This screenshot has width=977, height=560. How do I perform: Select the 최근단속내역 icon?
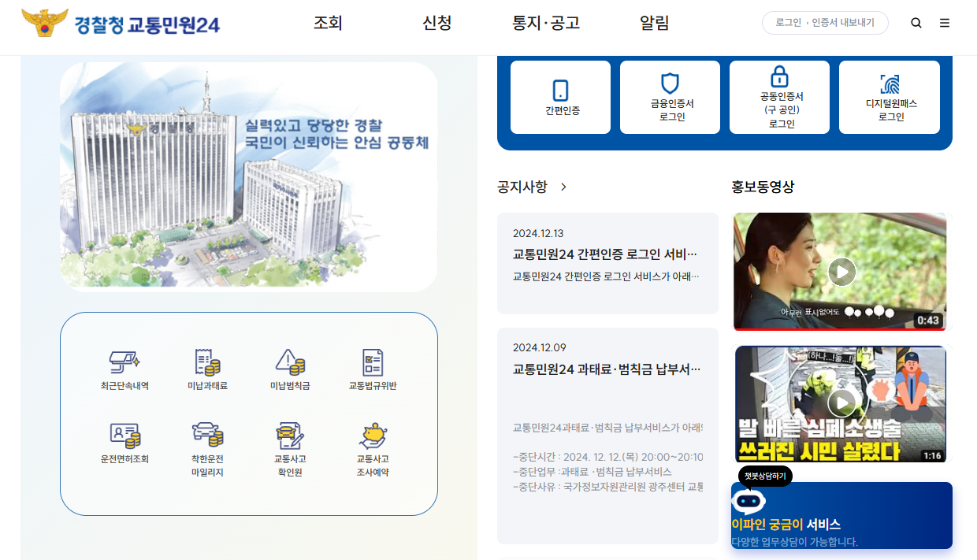[x=125, y=370]
